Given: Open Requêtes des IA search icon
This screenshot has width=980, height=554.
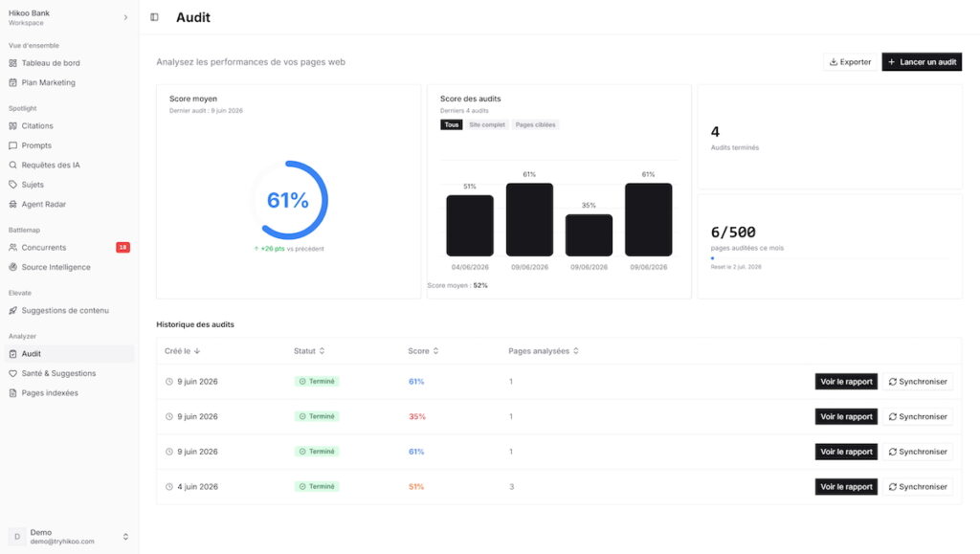Looking at the screenshot, I should click(13, 165).
